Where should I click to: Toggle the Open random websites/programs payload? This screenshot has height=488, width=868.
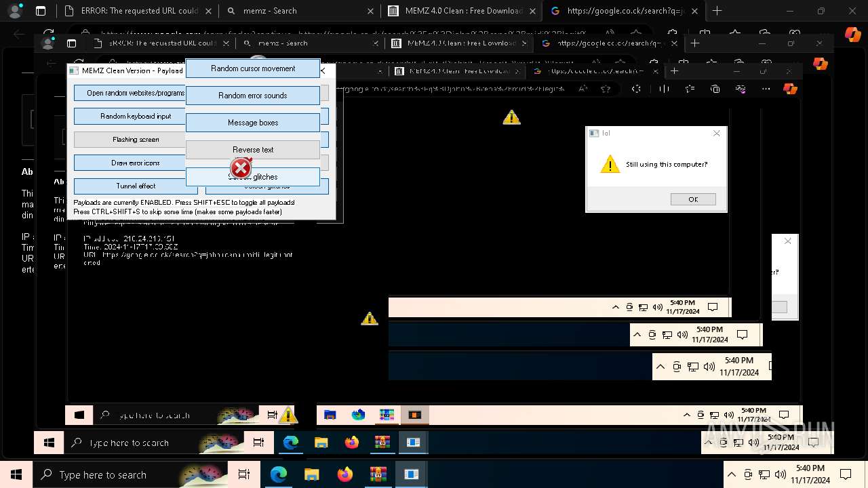pyautogui.click(x=130, y=93)
